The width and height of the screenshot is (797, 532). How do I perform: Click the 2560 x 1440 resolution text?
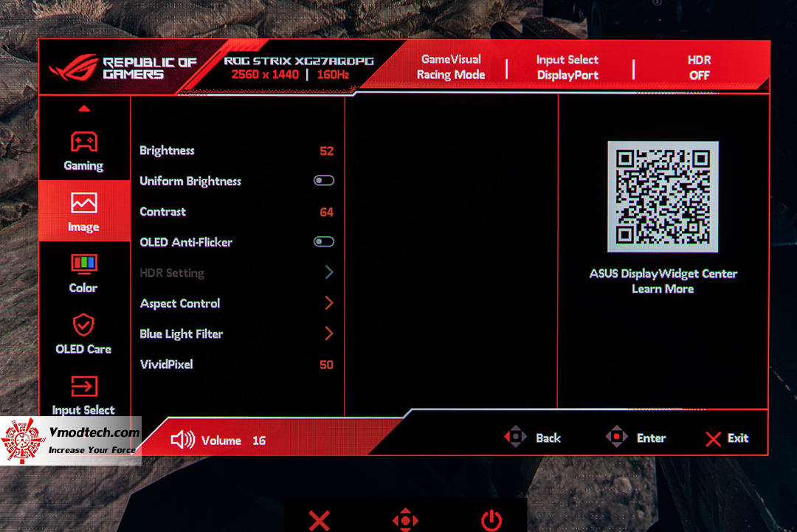point(265,75)
